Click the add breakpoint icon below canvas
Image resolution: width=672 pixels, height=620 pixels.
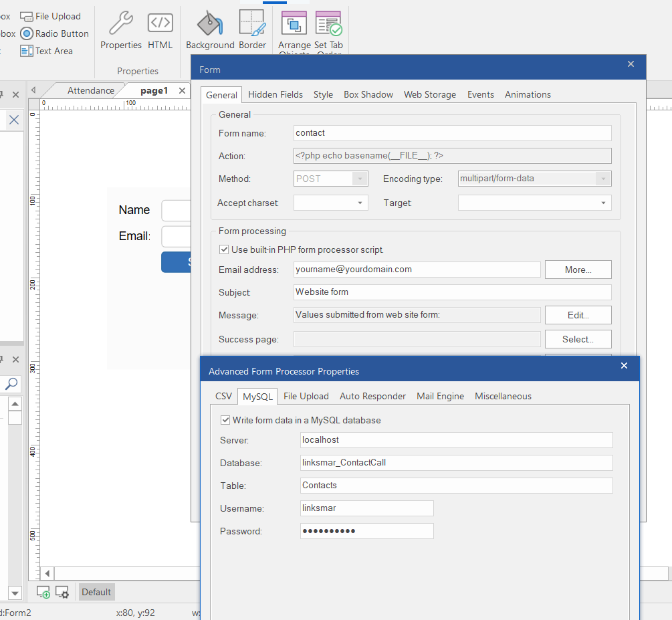[43, 592]
